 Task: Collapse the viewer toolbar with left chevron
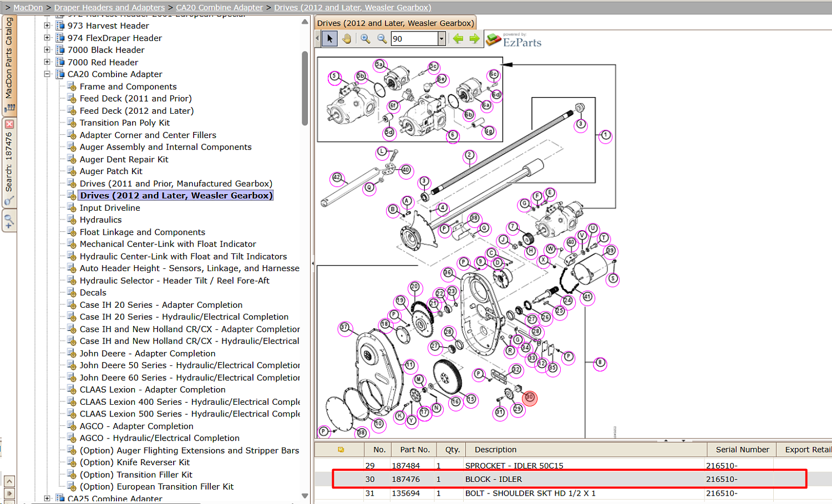point(318,38)
